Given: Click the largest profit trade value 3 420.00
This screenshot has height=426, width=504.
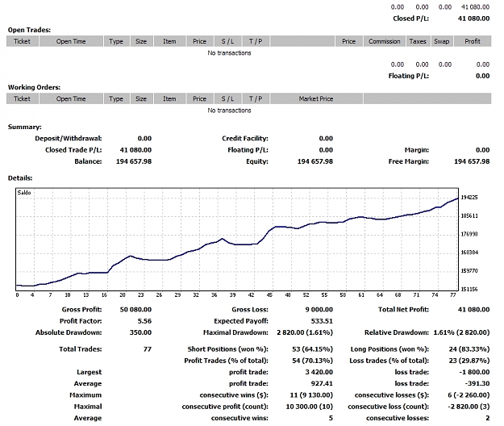Looking at the screenshot, I should click(319, 372).
